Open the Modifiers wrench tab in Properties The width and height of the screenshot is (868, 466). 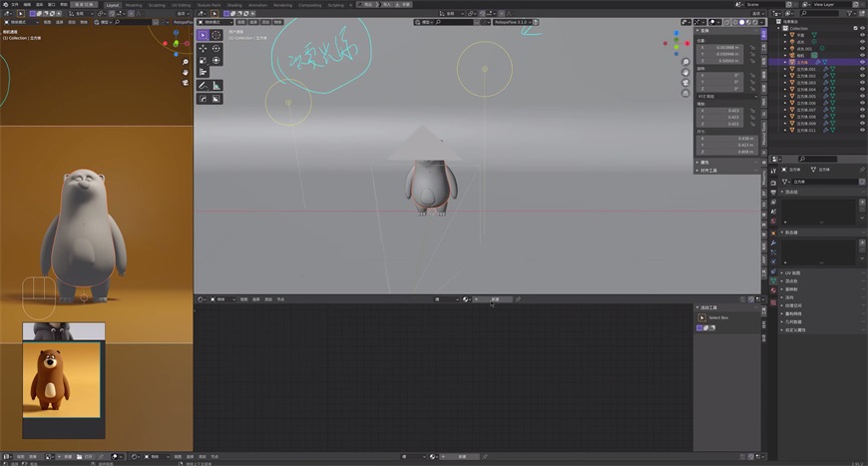[773, 242]
